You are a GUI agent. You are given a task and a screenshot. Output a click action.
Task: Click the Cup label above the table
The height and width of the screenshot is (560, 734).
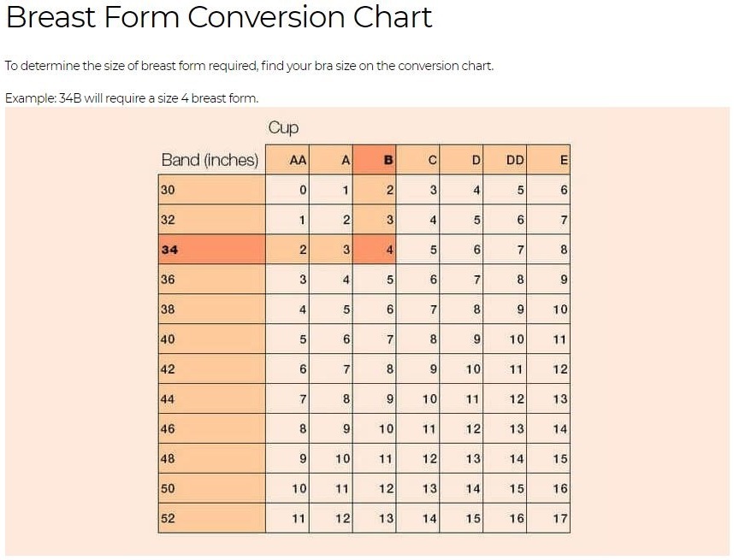coord(283,127)
